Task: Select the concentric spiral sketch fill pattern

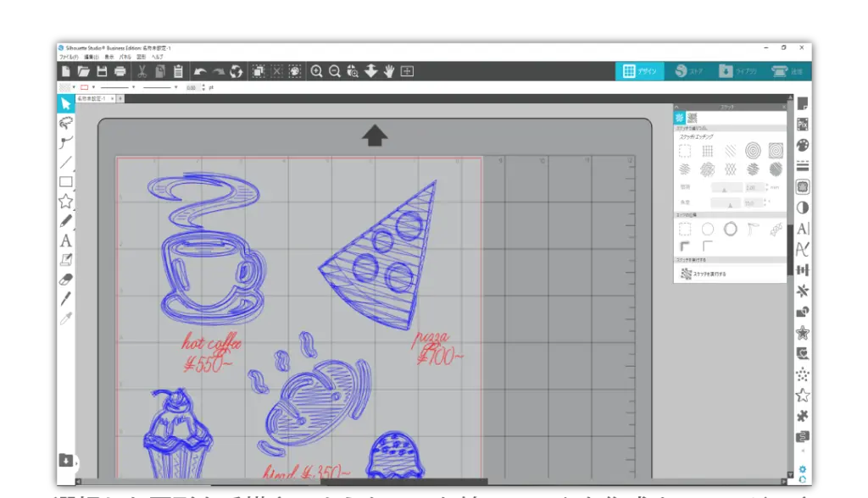Action: (752, 151)
